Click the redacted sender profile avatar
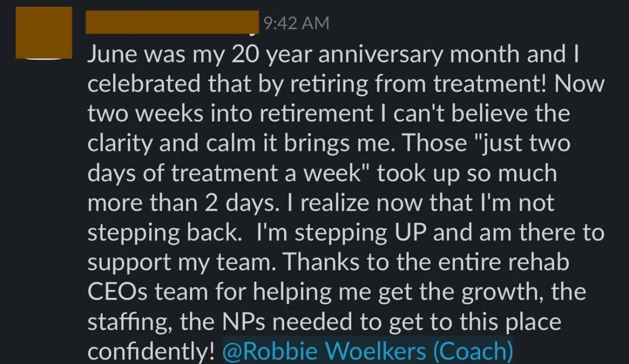The width and height of the screenshot is (629, 364). pos(44,31)
